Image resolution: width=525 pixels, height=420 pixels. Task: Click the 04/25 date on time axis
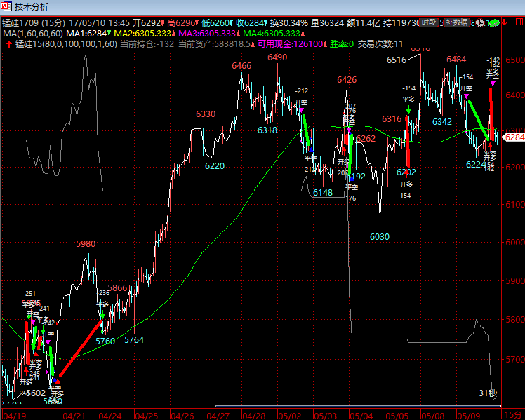146,416
